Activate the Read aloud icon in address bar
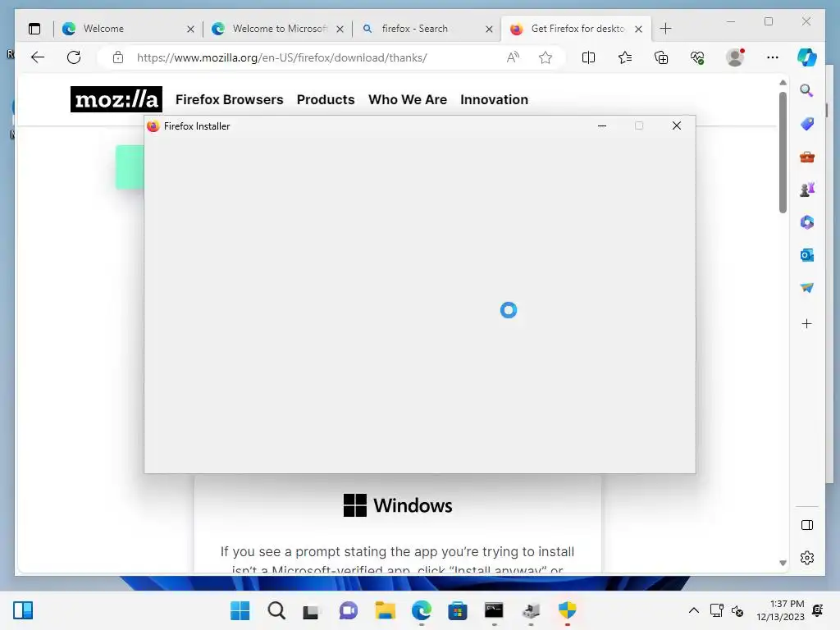840x630 pixels. (x=513, y=57)
